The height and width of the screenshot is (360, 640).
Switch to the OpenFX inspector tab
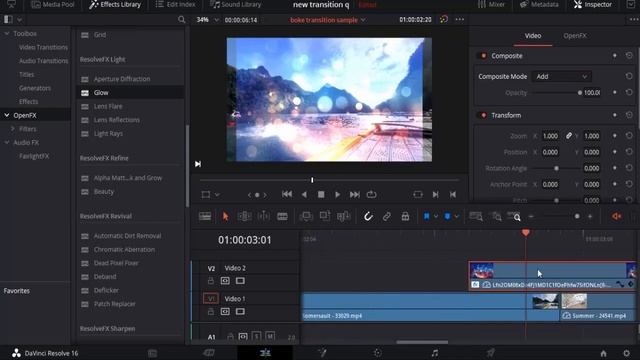pyautogui.click(x=575, y=36)
